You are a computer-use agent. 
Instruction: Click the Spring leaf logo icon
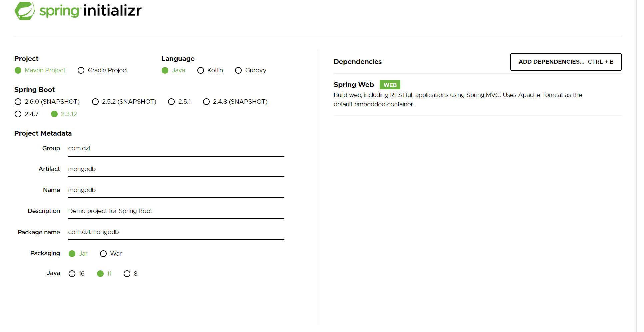pos(25,11)
